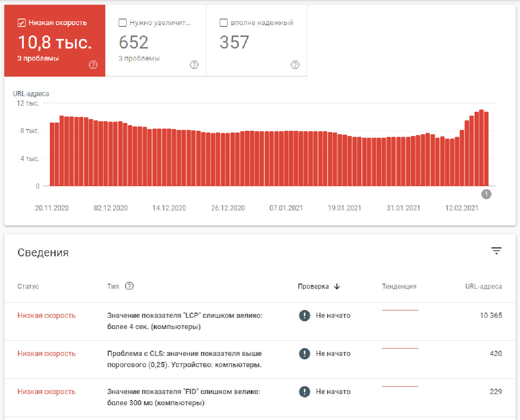Uncheck the Низкая скорость checkbox
520x420 pixels.
22,23
